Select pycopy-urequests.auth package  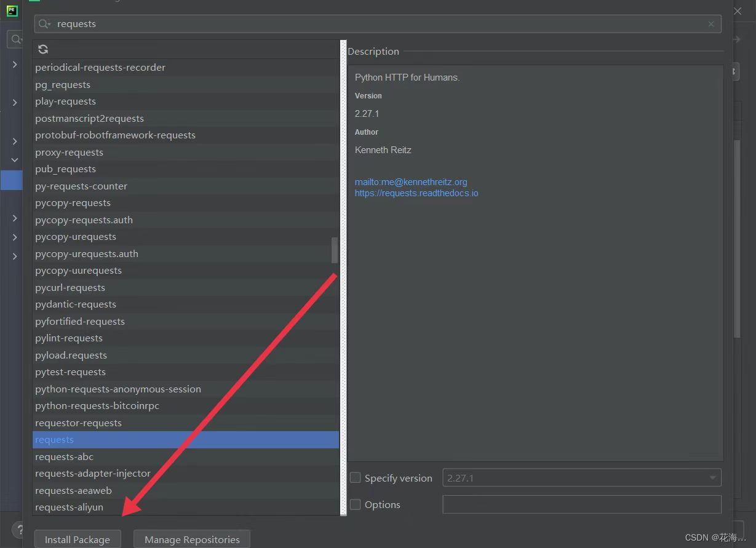coord(186,254)
